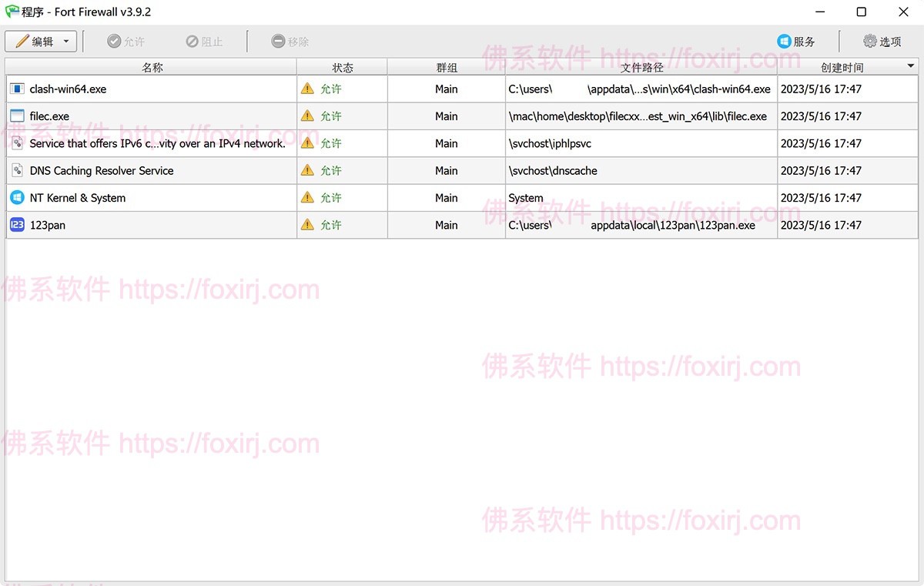The image size is (924, 586).
Task: Click the 123pan application icon
Action: point(17,225)
